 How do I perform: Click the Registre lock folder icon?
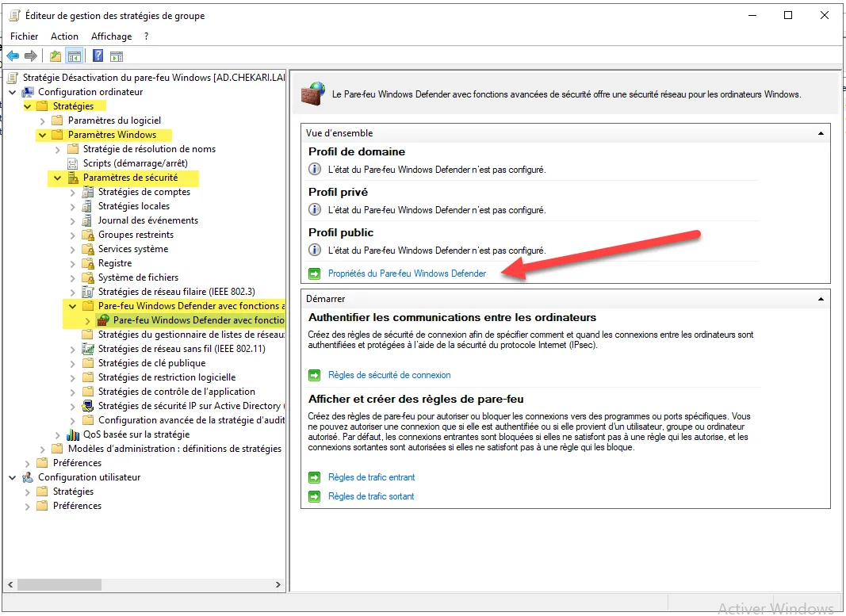88,263
